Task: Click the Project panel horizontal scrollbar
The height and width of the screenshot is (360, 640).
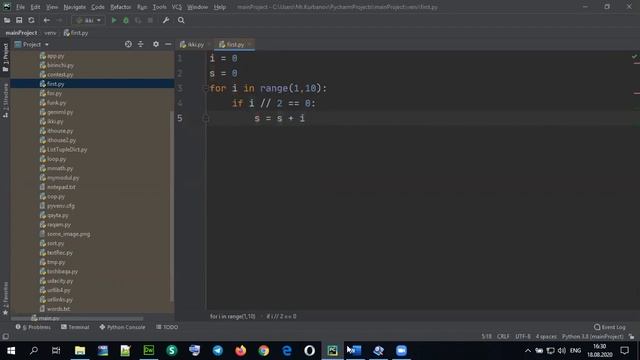Action: click(78, 318)
